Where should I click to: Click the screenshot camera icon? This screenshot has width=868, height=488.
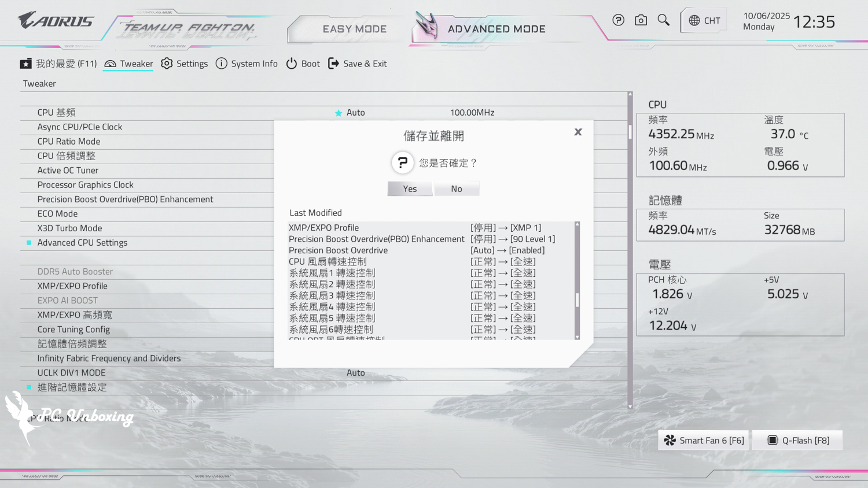tap(641, 20)
